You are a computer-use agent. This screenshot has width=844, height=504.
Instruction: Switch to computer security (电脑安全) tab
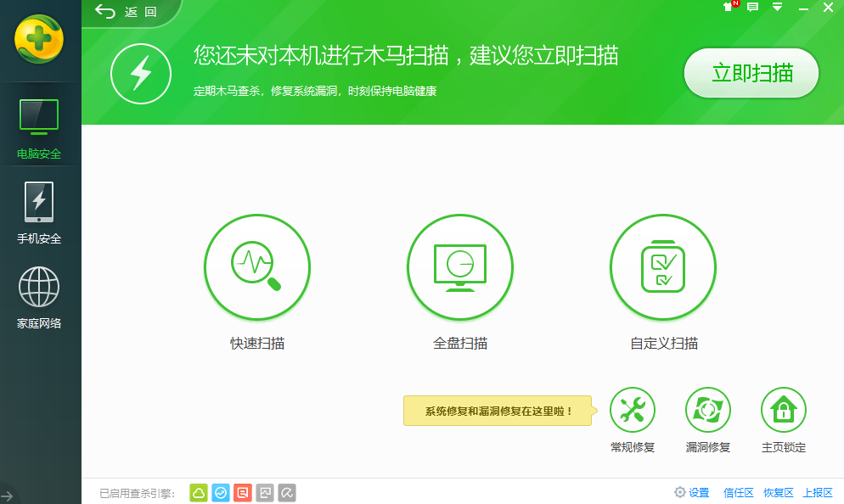(39, 126)
